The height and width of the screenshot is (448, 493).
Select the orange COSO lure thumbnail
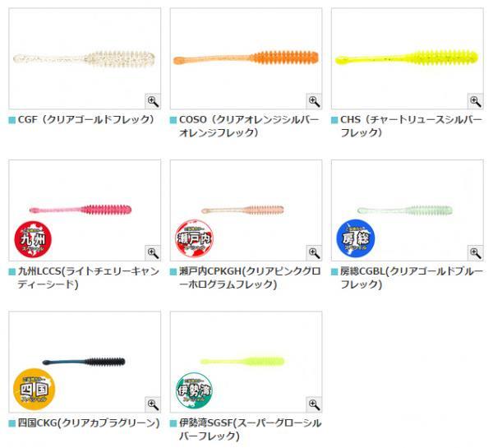[x=246, y=58]
